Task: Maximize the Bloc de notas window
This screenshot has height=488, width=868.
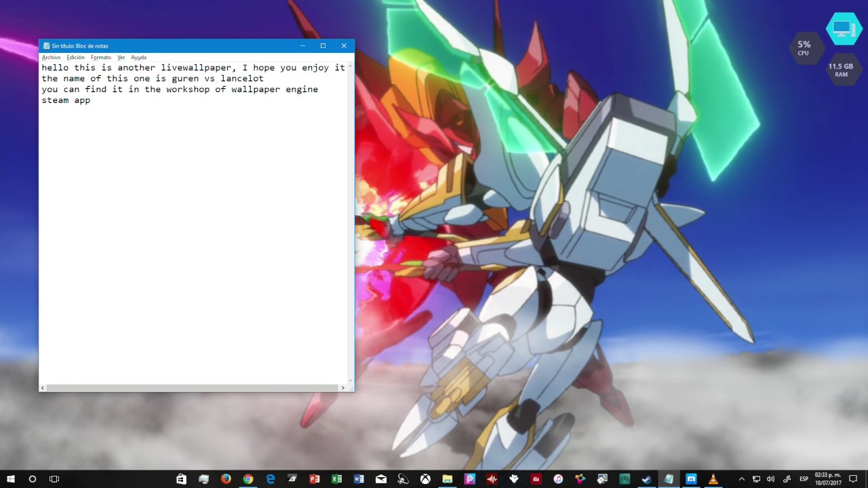Action: (323, 46)
